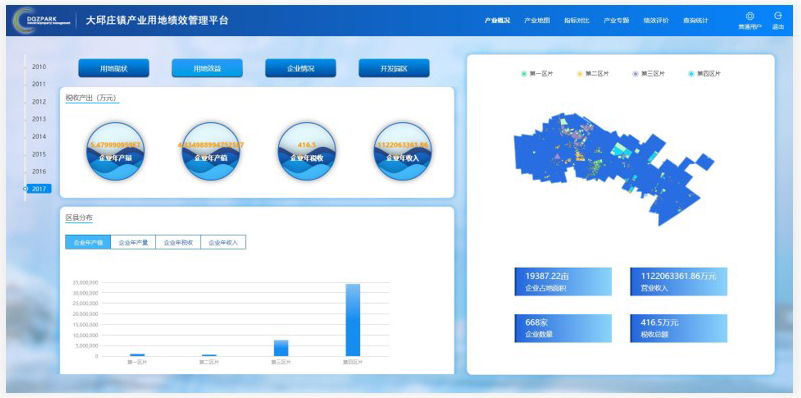801x398 pixels.
Task: Switch to 企业年税收 chart tab
Action: click(178, 243)
